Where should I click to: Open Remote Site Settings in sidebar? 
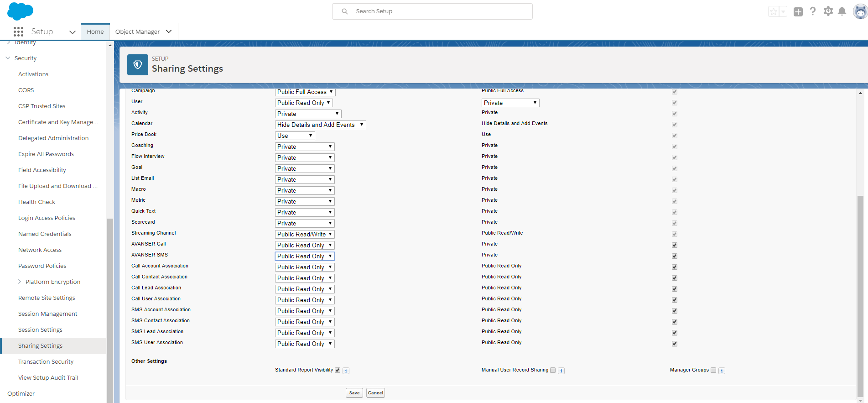pos(47,298)
